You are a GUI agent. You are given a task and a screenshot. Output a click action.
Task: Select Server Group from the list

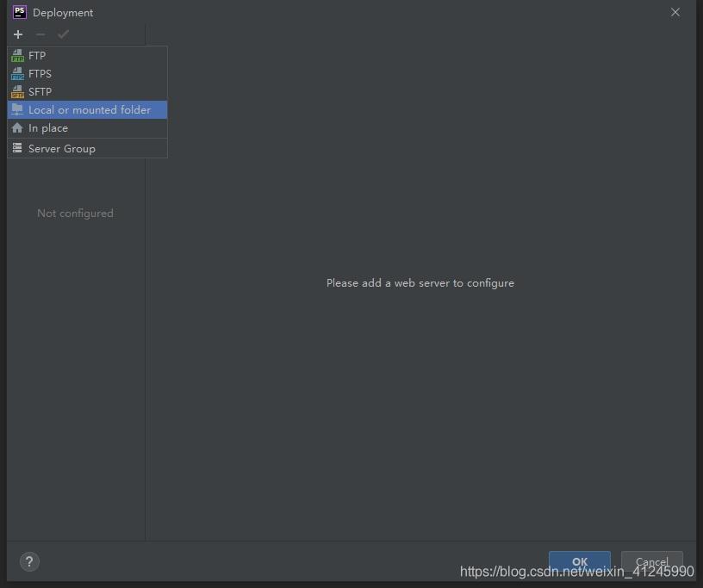[x=62, y=149]
